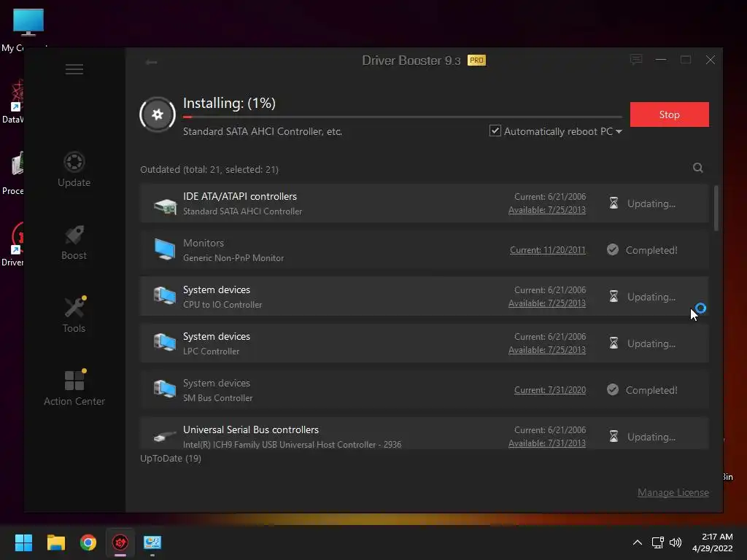The height and width of the screenshot is (560, 747).
Task: Open Current: 7/31/2020 link for SM Bus Controller
Action: tap(550, 390)
